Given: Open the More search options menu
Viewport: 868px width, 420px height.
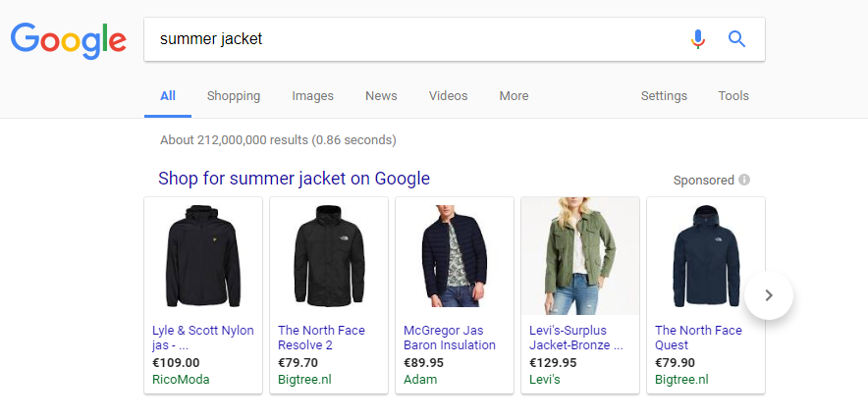Looking at the screenshot, I should click(514, 96).
